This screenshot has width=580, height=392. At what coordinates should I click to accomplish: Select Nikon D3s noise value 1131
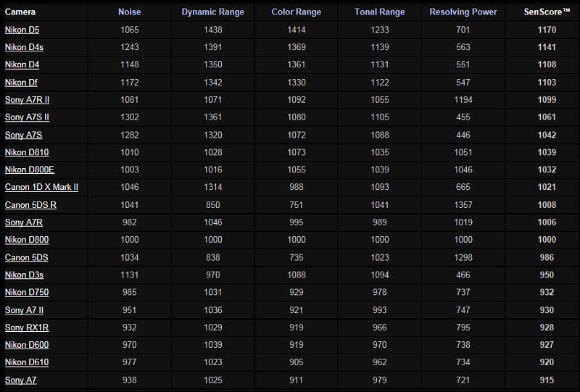[x=130, y=275]
